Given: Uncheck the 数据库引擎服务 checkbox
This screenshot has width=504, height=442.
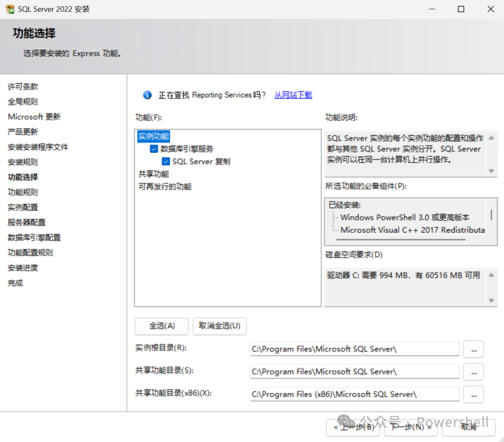Looking at the screenshot, I should tap(154, 149).
